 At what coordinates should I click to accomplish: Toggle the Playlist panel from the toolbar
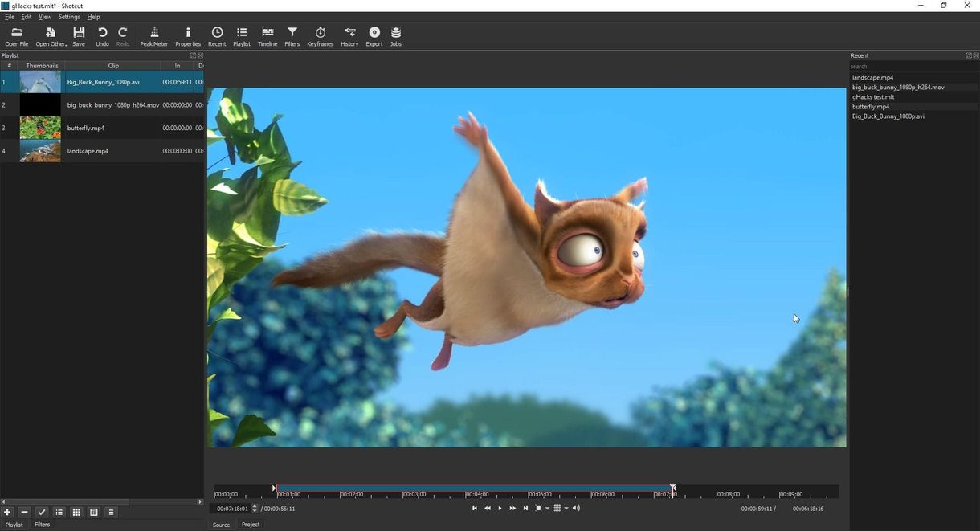pos(242,36)
